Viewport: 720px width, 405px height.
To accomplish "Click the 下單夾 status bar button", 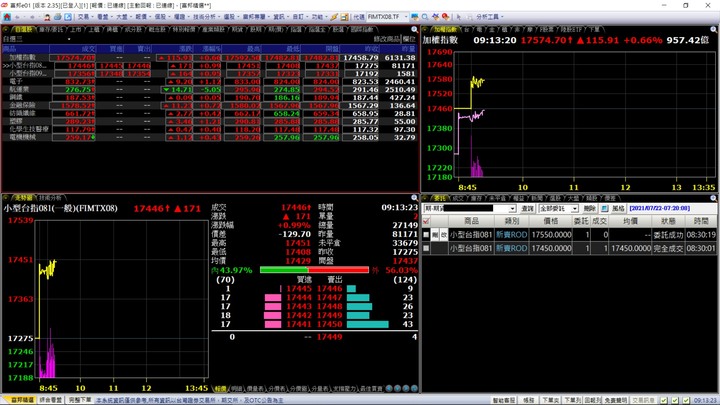I will point(550,400).
